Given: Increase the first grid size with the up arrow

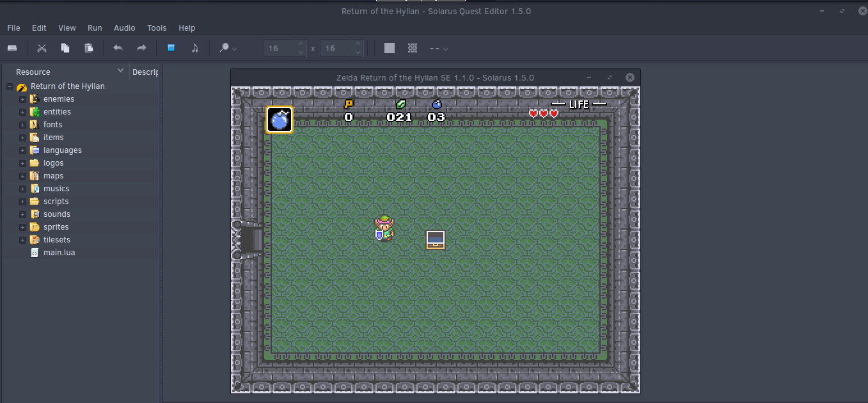Looking at the screenshot, I should [301, 44].
